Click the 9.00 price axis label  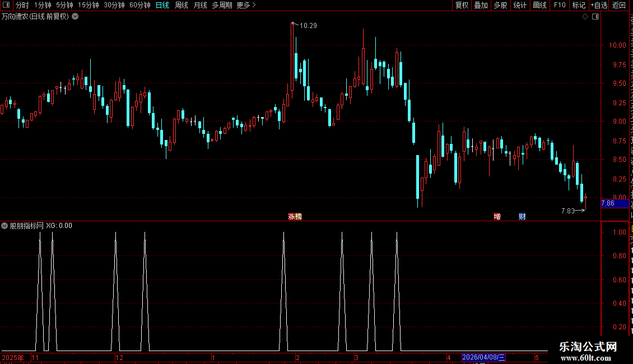pos(619,121)
